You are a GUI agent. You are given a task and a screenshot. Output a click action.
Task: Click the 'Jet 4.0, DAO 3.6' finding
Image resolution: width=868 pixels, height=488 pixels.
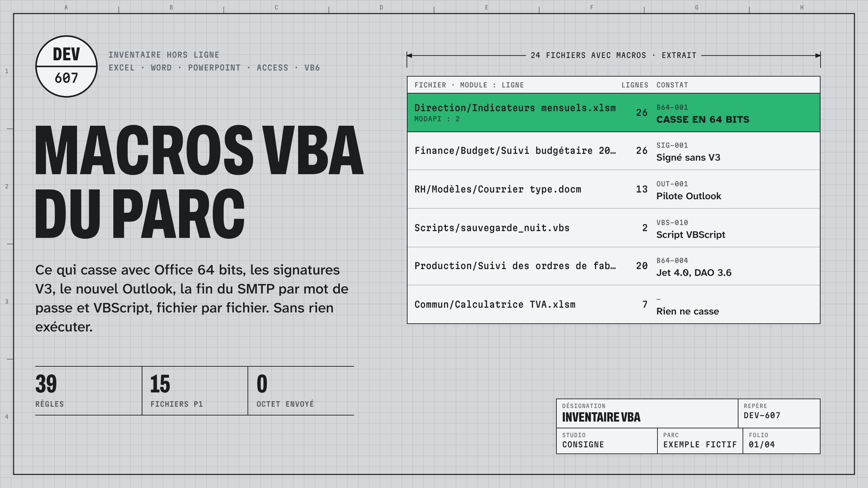tap(694, 273)
